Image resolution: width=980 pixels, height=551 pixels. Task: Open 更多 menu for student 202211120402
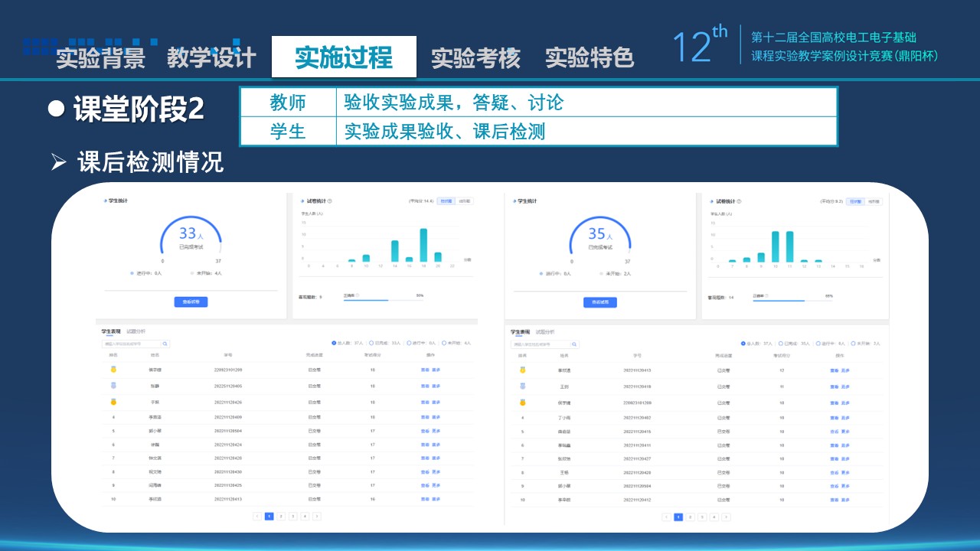pyautogui.click(x=846, y=418)
